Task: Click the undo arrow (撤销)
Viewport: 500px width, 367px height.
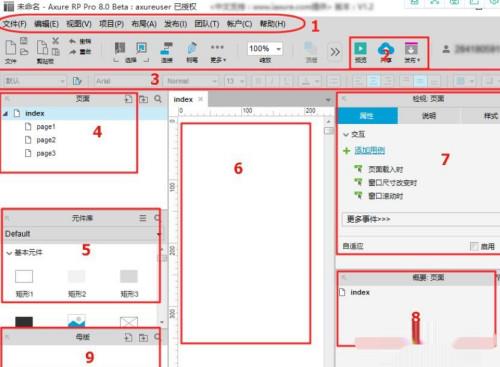Action: (x=73, y=41)
